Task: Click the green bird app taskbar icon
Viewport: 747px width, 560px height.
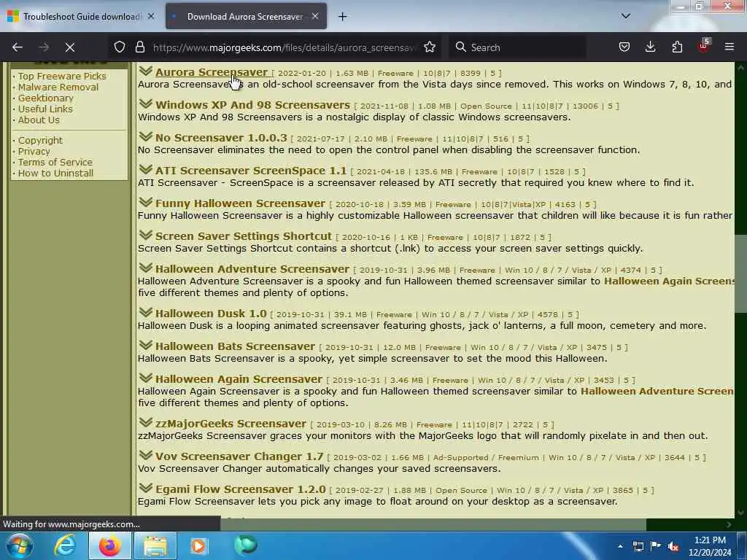Action: coord(246,545)
